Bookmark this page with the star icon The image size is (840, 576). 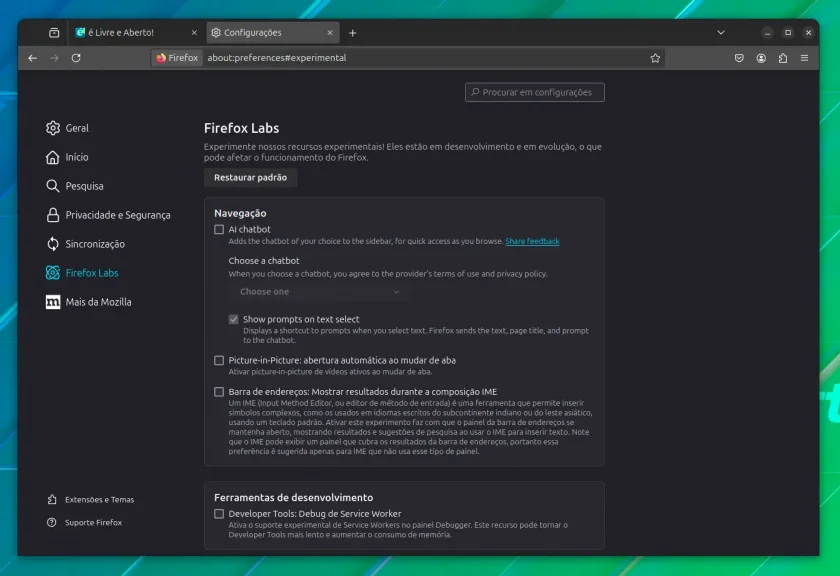click(x=655, y=58)
